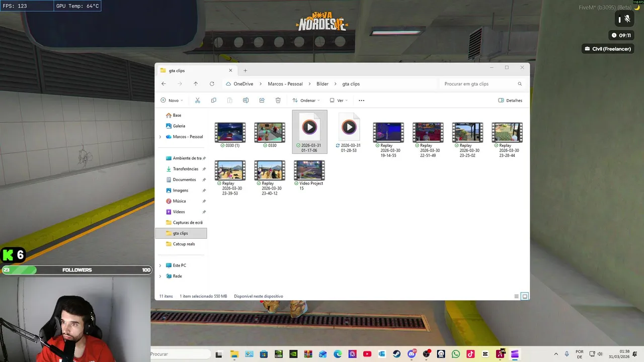The image size is (644, 362).
Task: Open CapCut from the taskbar
Action: point(485,354)
